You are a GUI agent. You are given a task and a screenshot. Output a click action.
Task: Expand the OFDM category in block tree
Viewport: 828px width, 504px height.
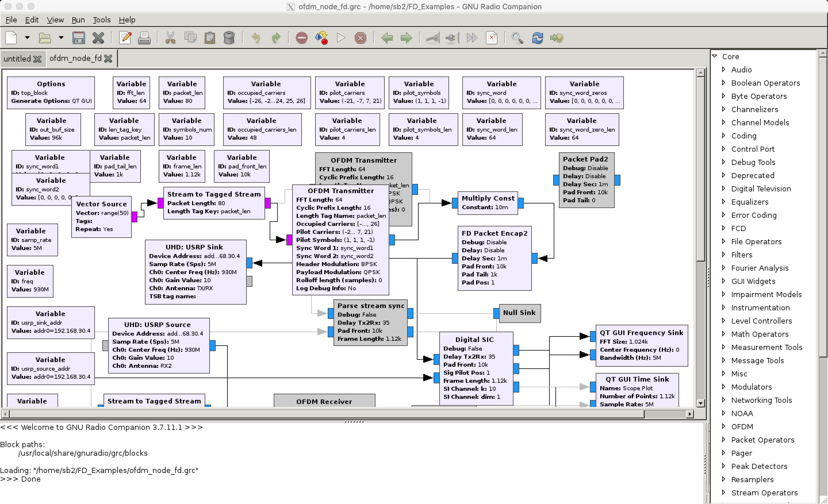click(x=723, y=426)
